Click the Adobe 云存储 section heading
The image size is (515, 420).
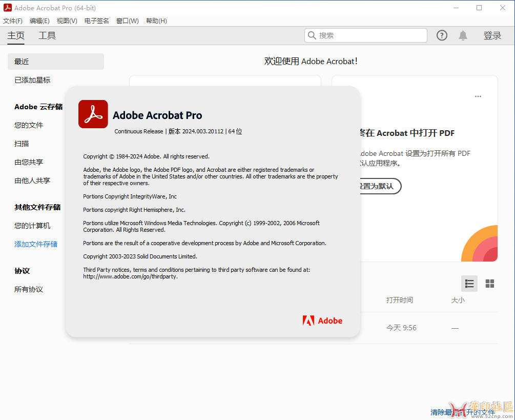(38, 107)
